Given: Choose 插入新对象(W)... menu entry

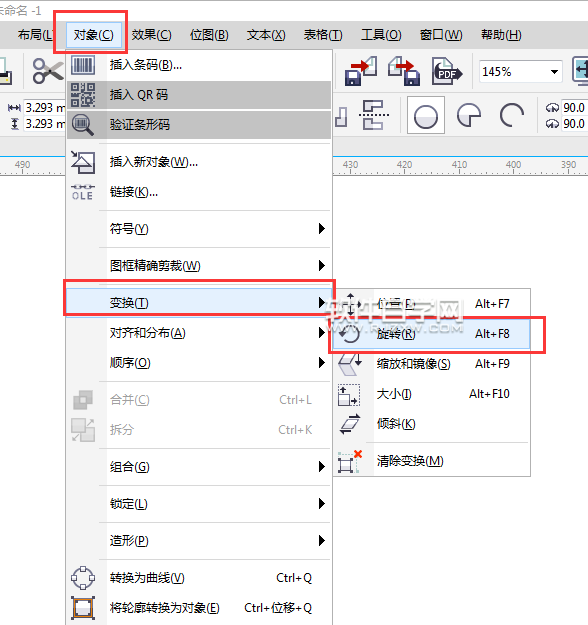Looking at the screenshot, I should click(x=199, y=162).
